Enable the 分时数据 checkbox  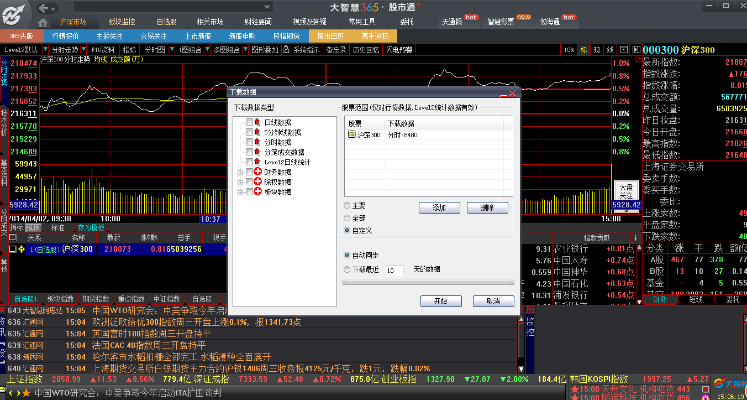(249, 142)
